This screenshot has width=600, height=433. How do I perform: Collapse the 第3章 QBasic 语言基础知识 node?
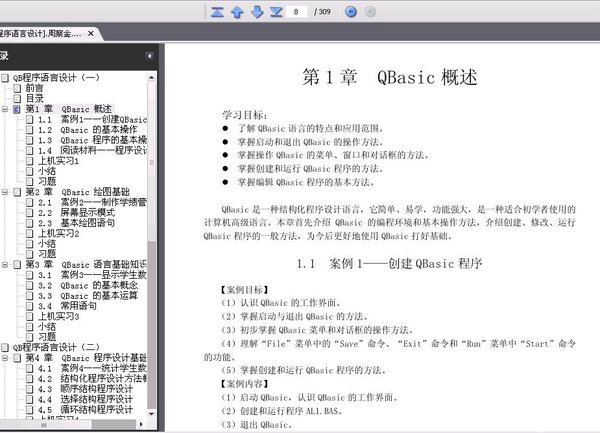5,265
